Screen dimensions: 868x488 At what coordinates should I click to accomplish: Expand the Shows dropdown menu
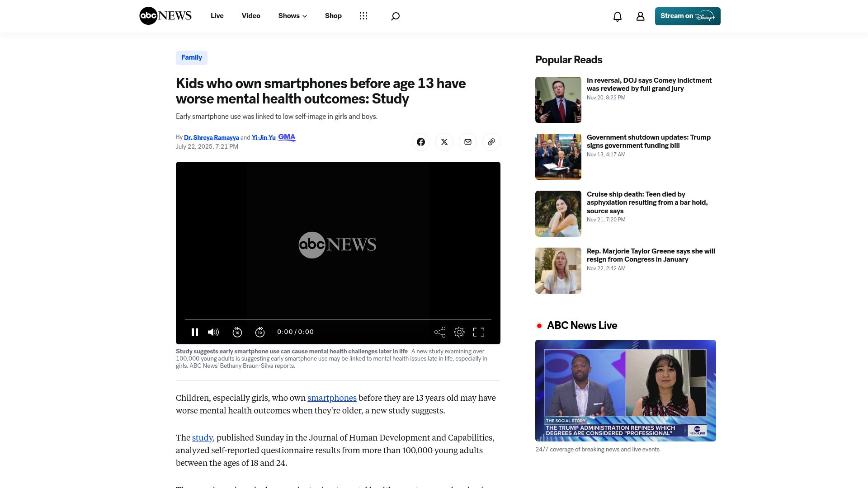pyautogui.click(x=292, y=16)
